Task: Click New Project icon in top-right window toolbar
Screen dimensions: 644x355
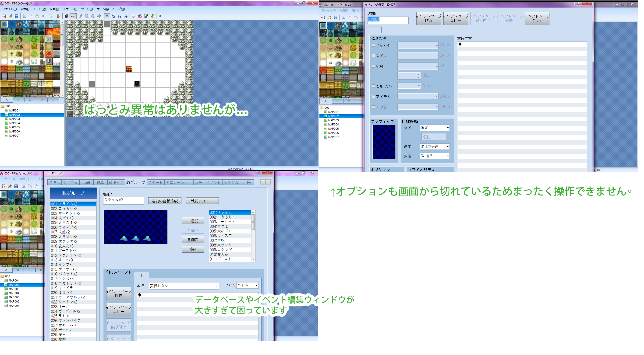Action: tap(323, 17)
